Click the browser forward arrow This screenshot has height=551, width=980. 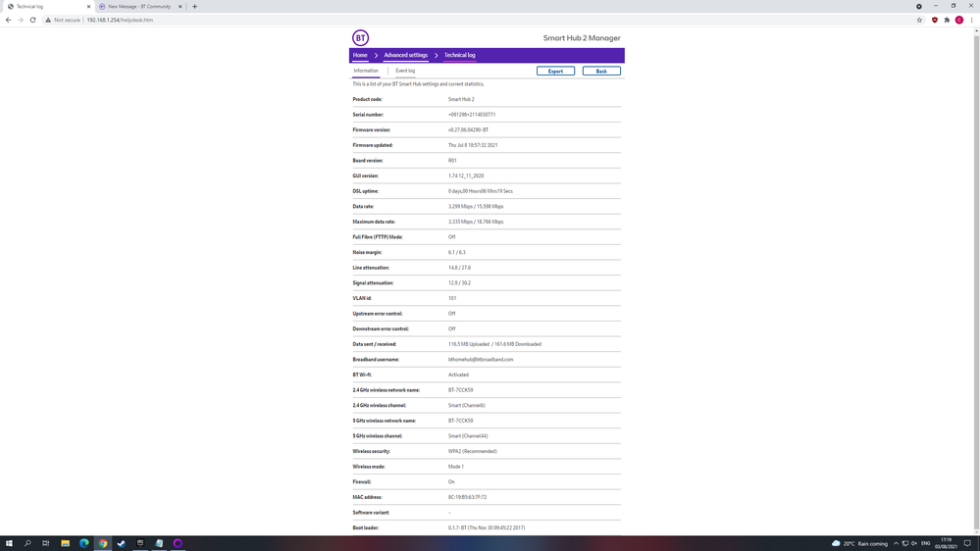tap(21, 20)
